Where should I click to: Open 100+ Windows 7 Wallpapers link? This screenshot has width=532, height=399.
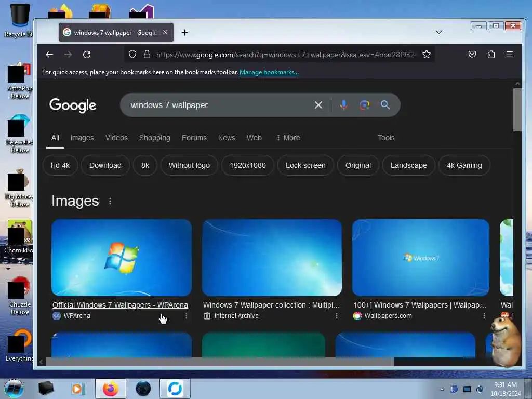click(x=420, y=305)
